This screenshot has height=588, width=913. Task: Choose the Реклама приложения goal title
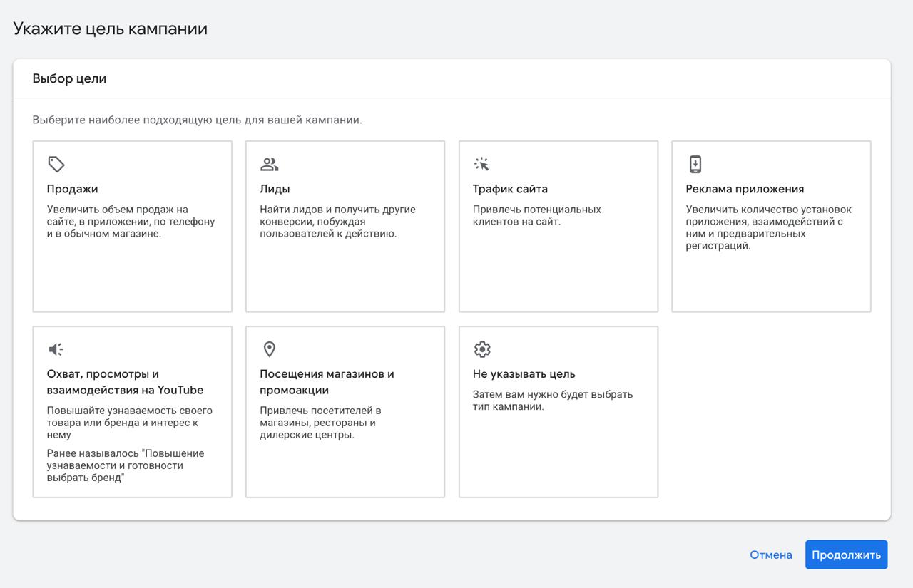point(745,189)
